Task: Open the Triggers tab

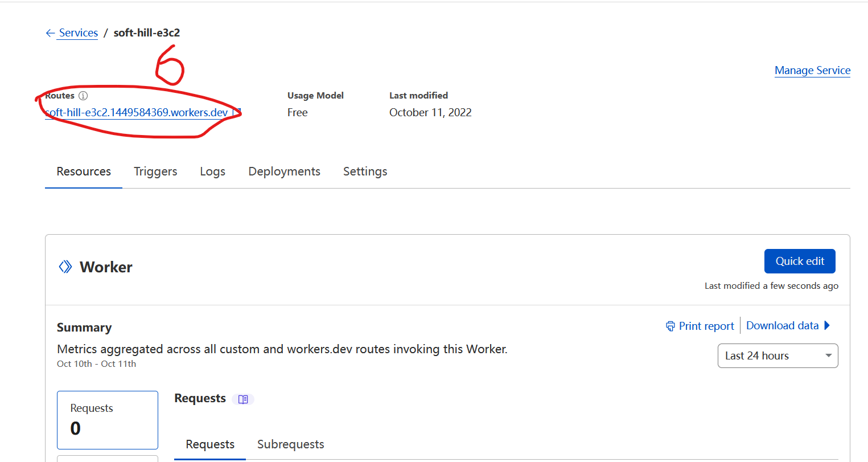Action: tap(155, 171)
